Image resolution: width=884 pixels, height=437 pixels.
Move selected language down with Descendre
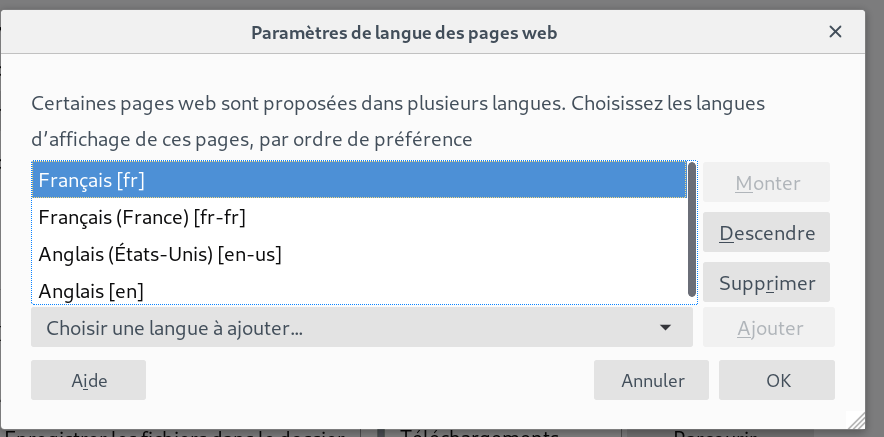pyautogui.click(x=766, y=234)
